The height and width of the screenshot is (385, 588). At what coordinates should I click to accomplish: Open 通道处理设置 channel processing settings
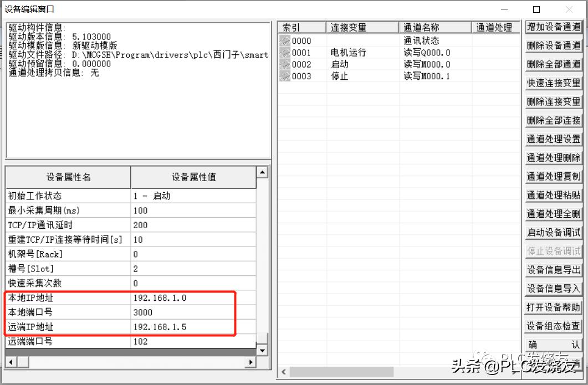click(553, 139)
